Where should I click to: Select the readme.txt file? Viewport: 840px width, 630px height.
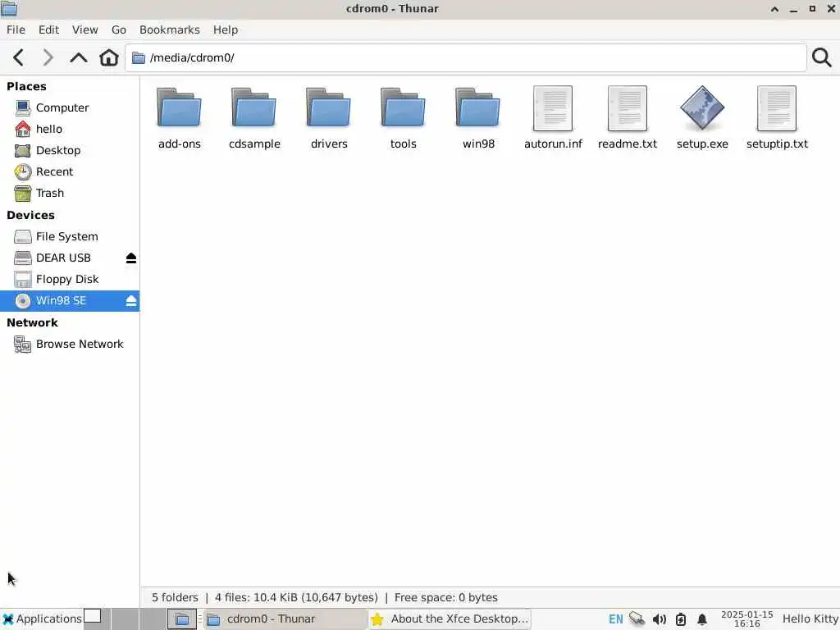click(628, 118)
